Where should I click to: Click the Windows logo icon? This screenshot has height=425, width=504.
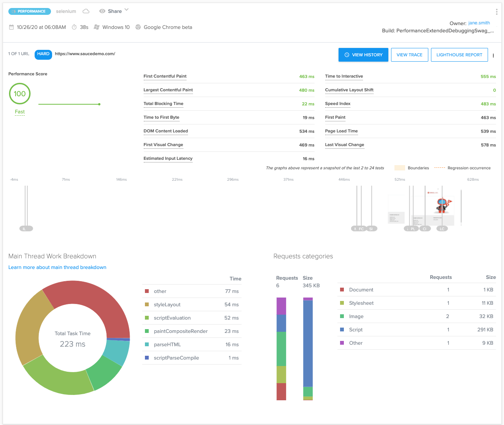97,27
